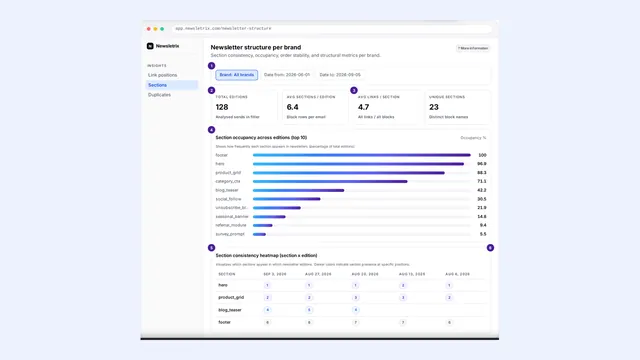640x360 pixels.
Task: Click the social_follow chart label
Action: pos(228,199)
